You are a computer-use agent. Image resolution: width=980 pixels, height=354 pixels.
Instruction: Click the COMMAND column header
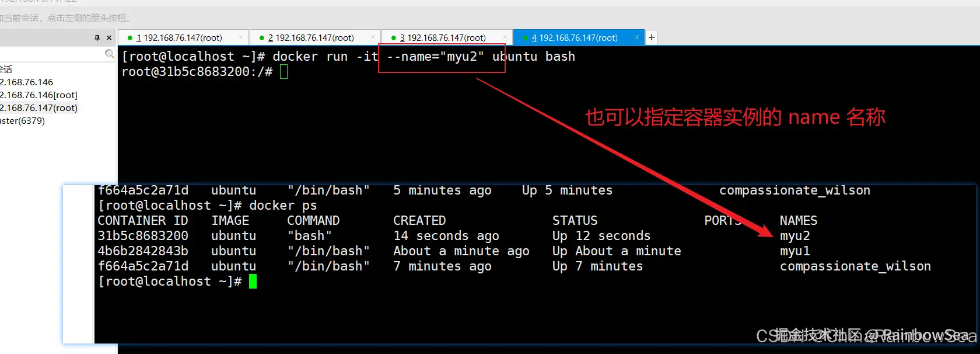pos(313,221)
